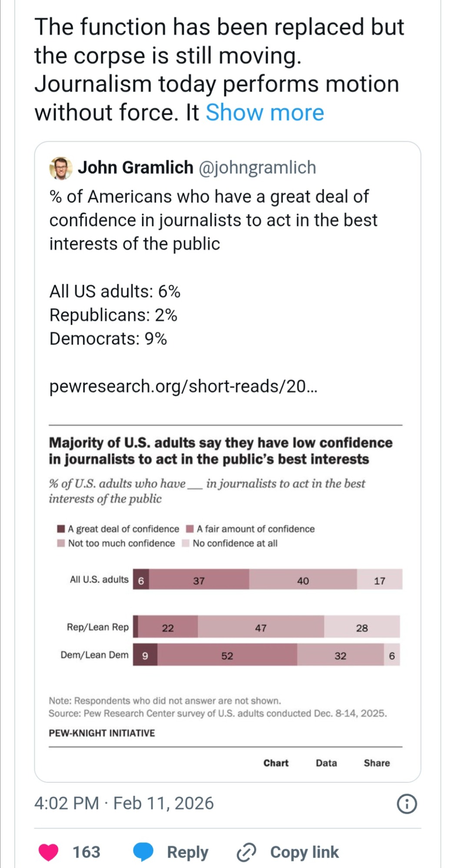
Task: Click John Gramlich's profile avatar
Action: click(61, 168)
